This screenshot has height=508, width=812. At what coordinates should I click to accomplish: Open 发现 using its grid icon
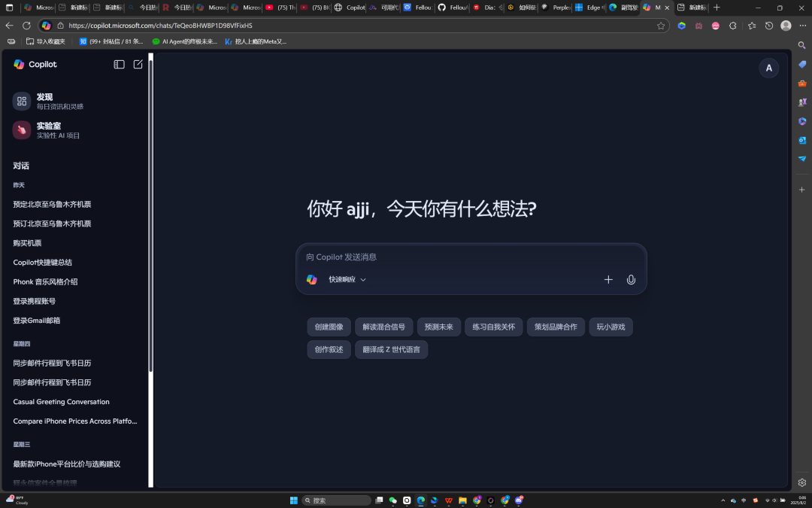tap(21, 101)
